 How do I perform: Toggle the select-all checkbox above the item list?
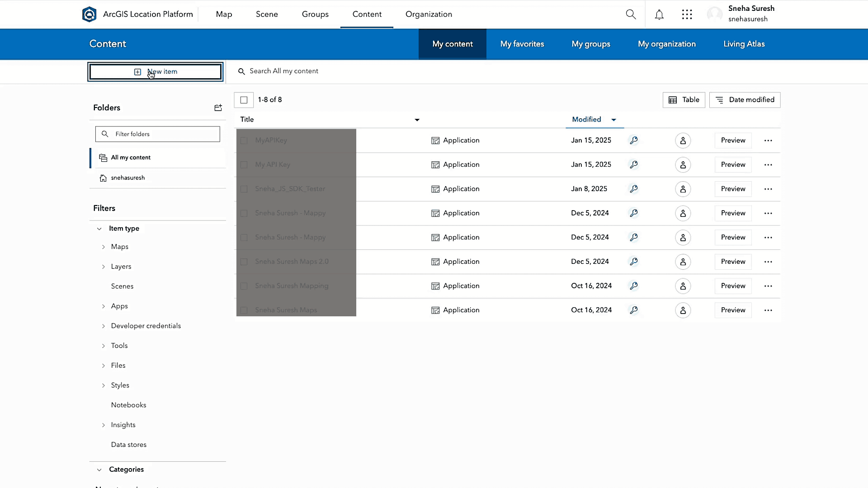tap(244, 100)
